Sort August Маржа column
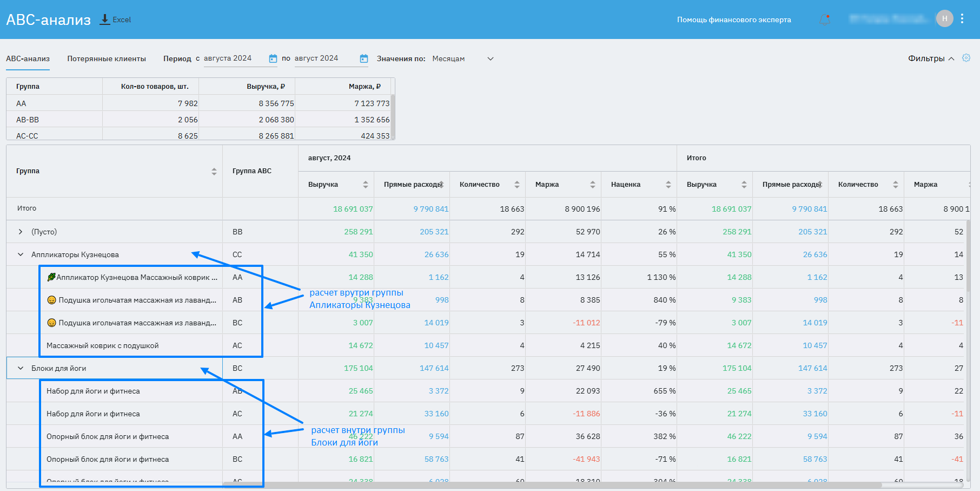 tap(593, 185)
